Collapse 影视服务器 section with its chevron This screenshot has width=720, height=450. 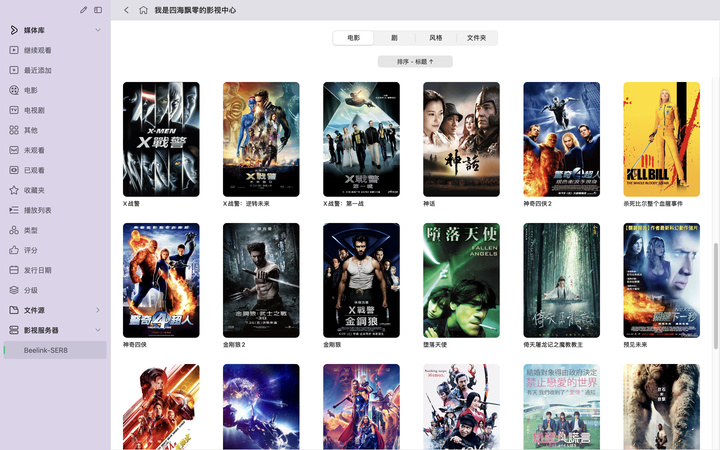pyautogui.click(x=98, y=330)
